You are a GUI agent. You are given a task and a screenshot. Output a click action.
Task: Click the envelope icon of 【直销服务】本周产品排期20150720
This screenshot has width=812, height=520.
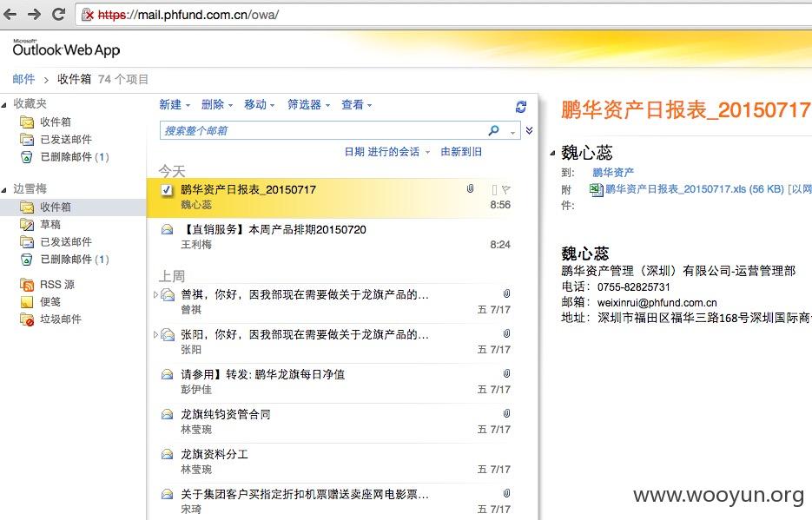[x=167, y=229]
